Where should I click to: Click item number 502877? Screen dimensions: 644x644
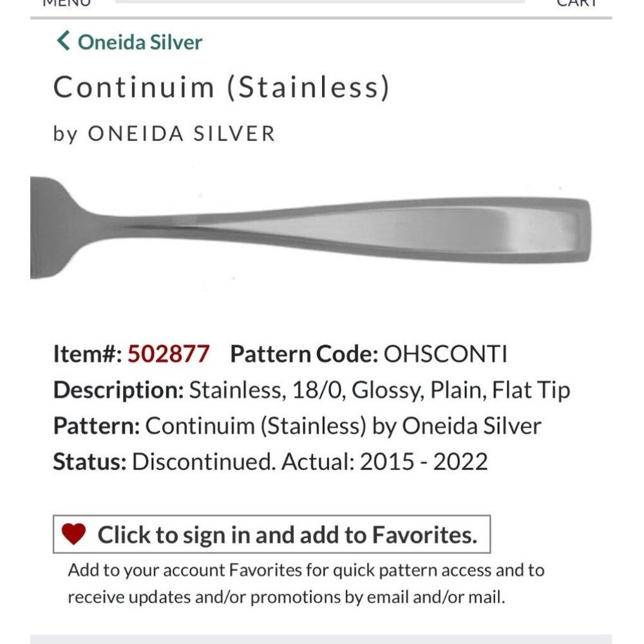[169, 354]
